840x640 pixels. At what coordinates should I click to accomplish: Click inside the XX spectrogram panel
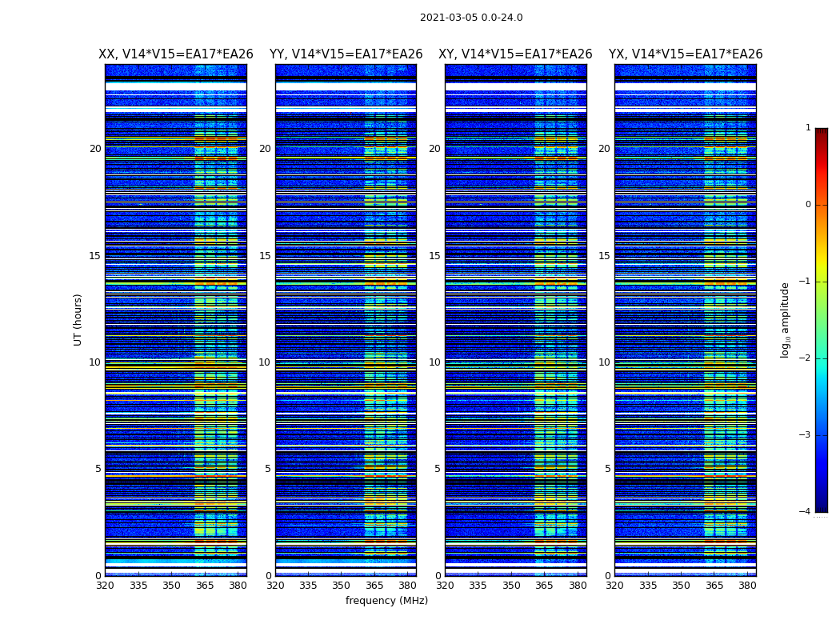tap(176, 320)
